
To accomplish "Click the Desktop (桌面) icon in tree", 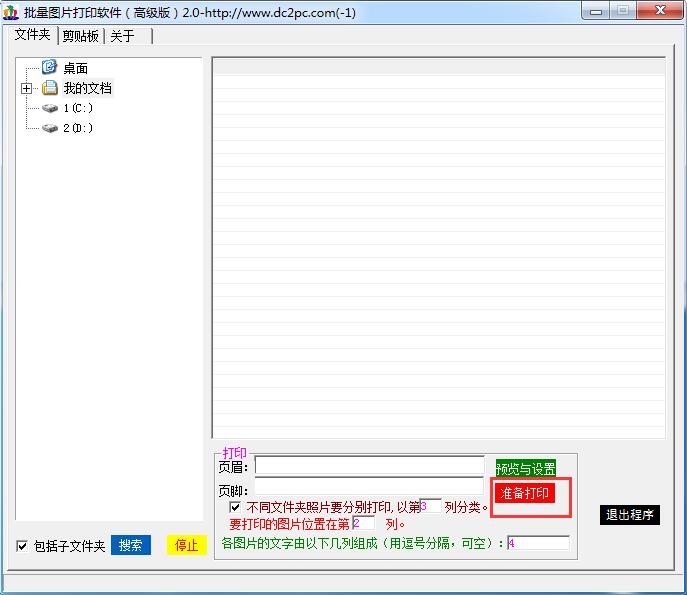I will (50, 67).
